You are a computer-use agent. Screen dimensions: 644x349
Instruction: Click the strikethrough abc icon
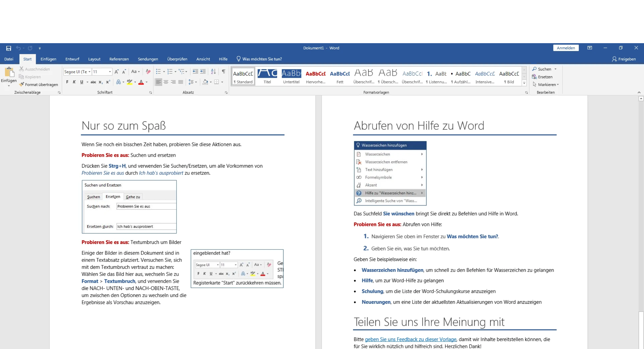[x=93, y=82]
